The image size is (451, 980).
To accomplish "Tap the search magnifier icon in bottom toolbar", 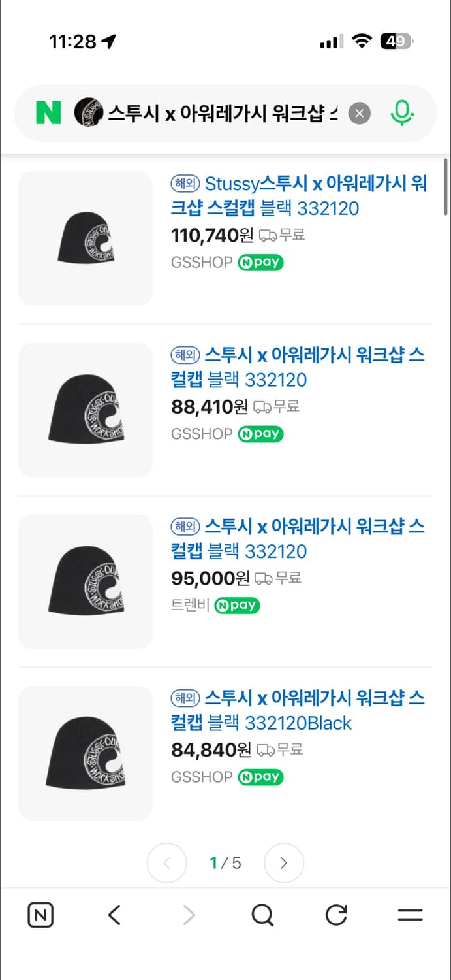I will 262,915.
